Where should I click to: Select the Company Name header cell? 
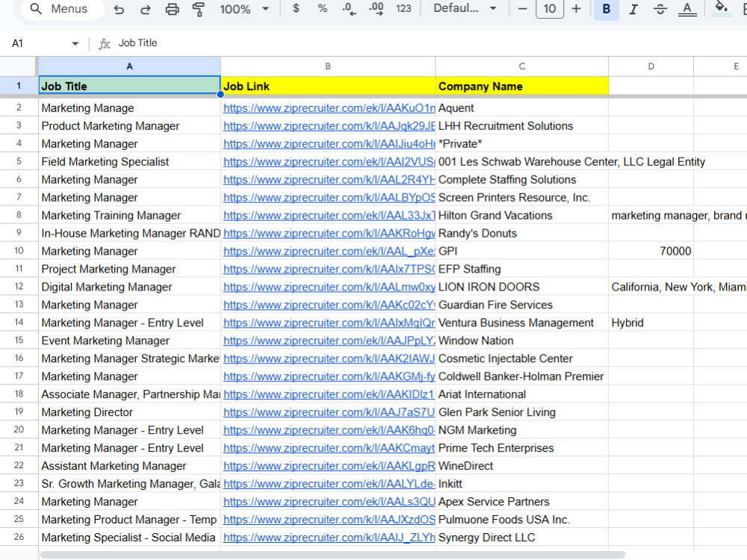coord(522,86)
